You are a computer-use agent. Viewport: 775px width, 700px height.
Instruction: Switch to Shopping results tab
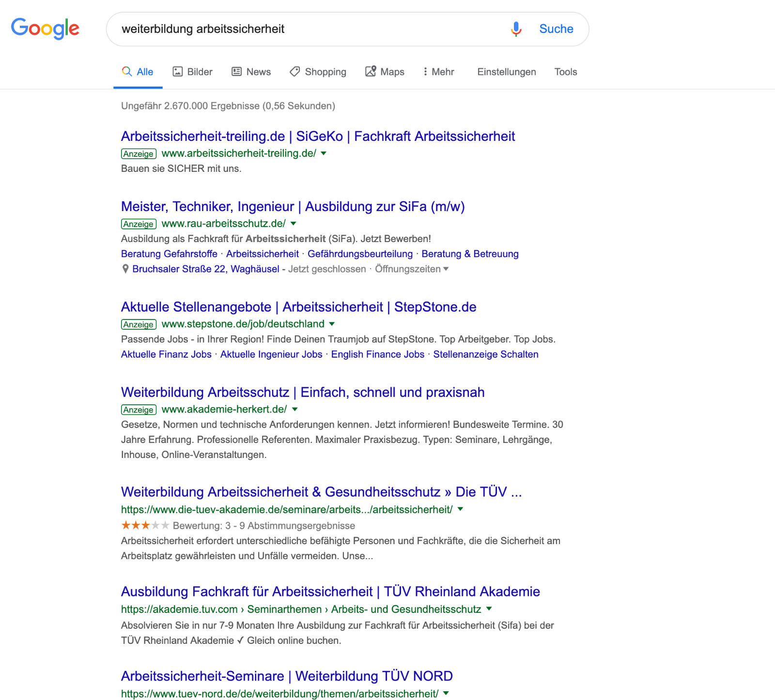318,72
